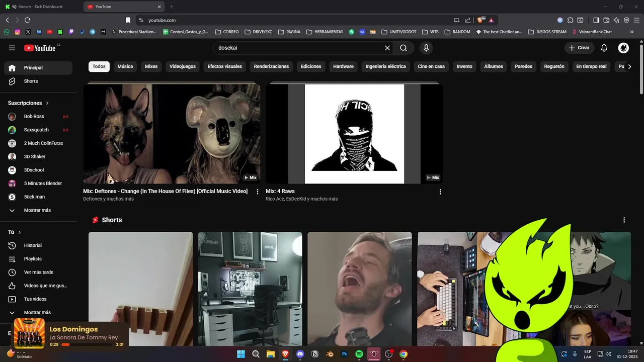
Task: Open the WhatsApp bookmark icon
Action: coord(7,32)
